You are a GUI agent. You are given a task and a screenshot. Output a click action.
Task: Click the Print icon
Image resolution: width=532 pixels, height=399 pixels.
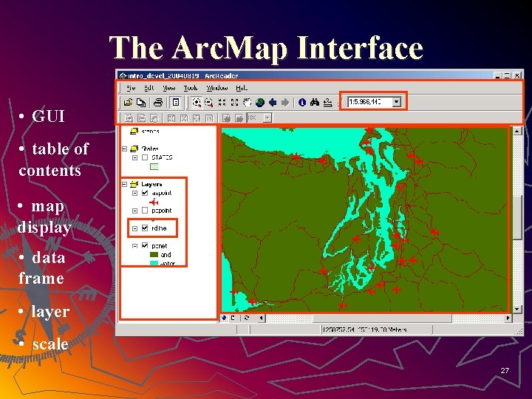[x=158, y=102]
